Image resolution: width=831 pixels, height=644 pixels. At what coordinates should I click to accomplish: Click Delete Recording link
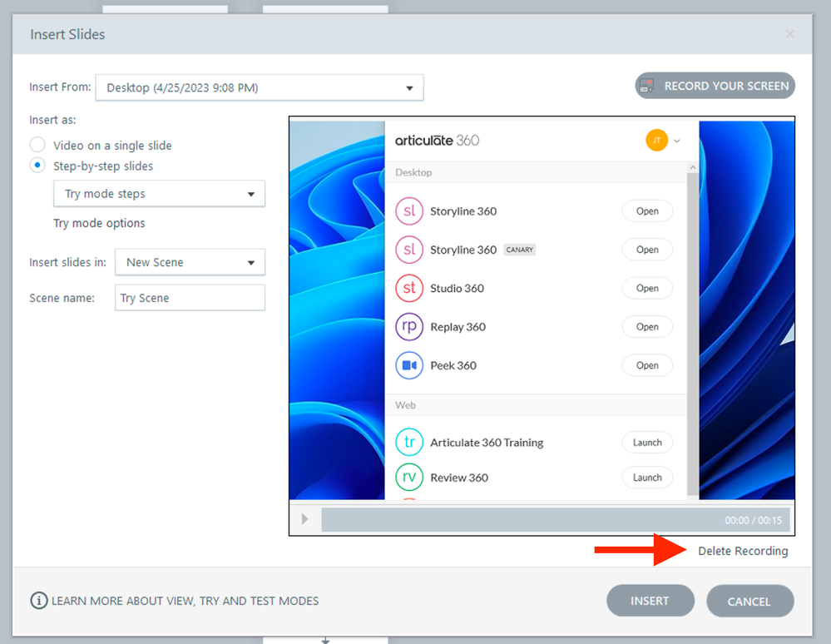(x=743, y=551)
